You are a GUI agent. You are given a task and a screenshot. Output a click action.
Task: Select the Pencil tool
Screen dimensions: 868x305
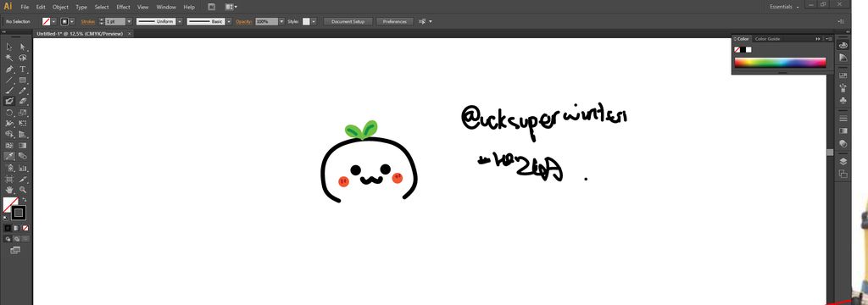[23, 90]
